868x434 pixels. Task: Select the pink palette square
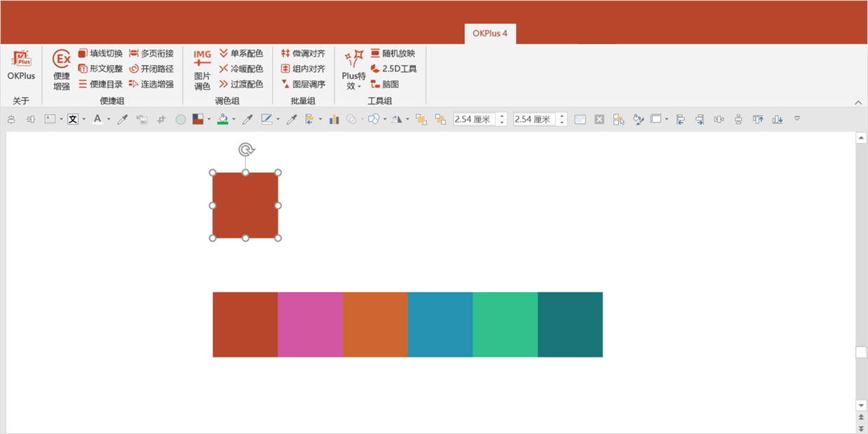[310, 324]
